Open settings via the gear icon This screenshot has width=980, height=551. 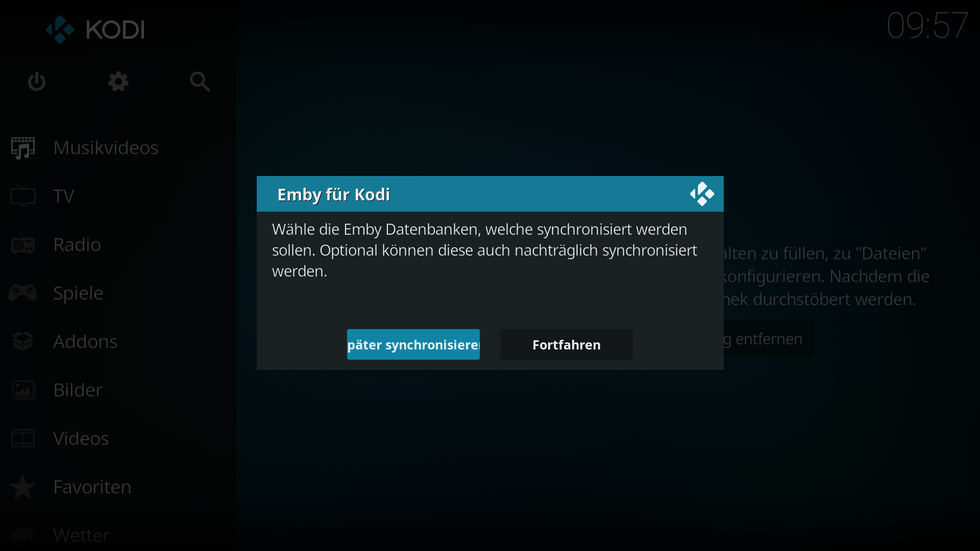coord(118,82)
